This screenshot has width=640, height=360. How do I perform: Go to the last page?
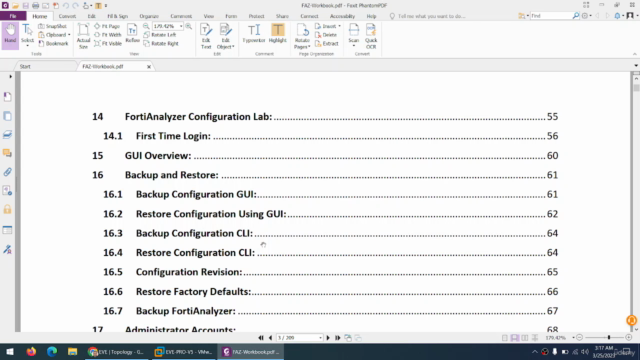[x=338, y=338]
